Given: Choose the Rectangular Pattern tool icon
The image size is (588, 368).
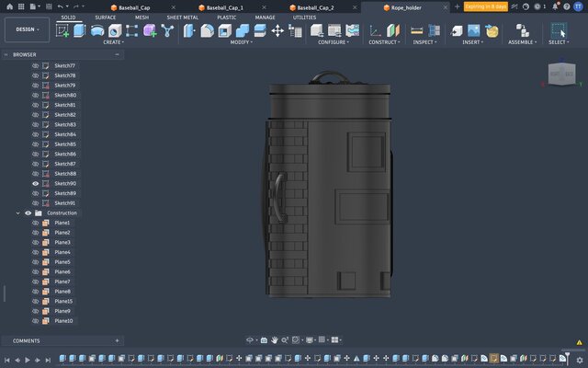Looking at the screenshot, I should 132,30.
